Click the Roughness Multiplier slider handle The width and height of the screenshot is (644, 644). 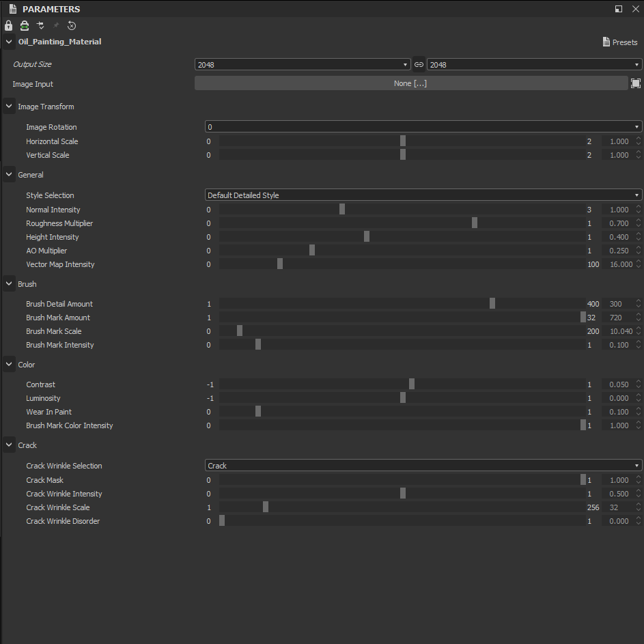tap(475, 223)
